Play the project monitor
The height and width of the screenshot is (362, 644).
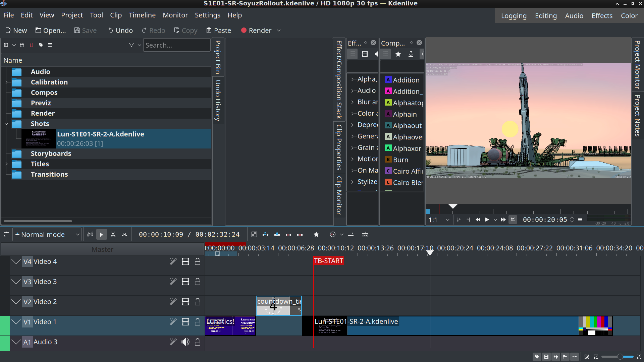click(x=487, y=220)
